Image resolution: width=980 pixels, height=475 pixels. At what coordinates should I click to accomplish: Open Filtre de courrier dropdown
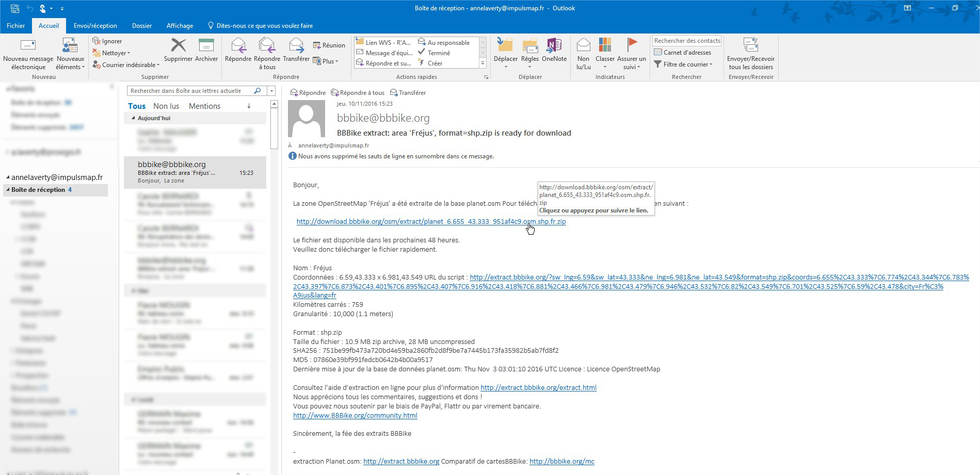683,64
